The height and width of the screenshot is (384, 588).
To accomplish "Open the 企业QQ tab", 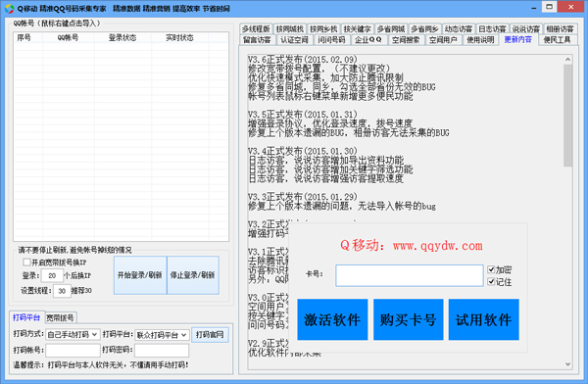I will coord(368,40).
